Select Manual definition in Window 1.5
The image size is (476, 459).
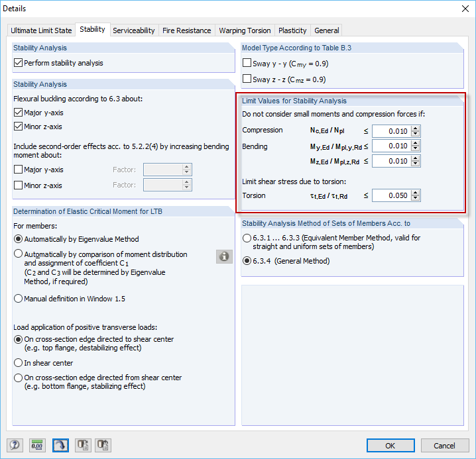tap(18, 299)
